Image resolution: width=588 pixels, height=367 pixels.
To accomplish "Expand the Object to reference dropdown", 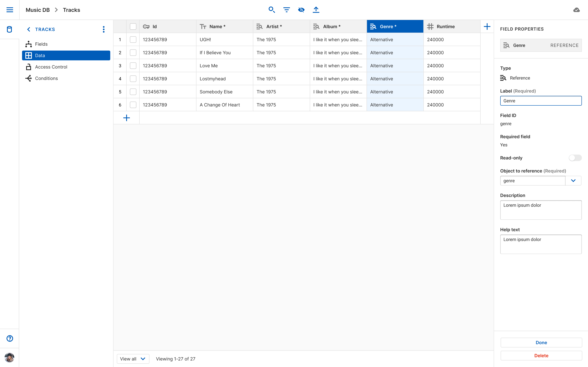I will (x=573, y=181).
